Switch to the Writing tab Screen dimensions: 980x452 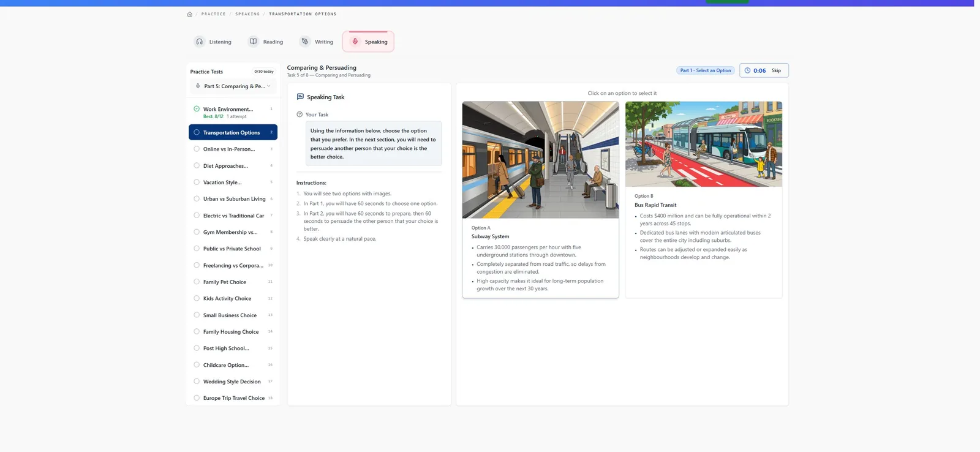[x=317, y=42]
